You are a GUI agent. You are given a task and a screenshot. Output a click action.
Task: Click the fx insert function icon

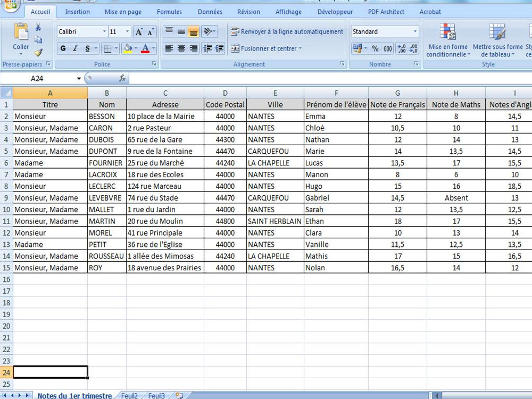[122, 78]
